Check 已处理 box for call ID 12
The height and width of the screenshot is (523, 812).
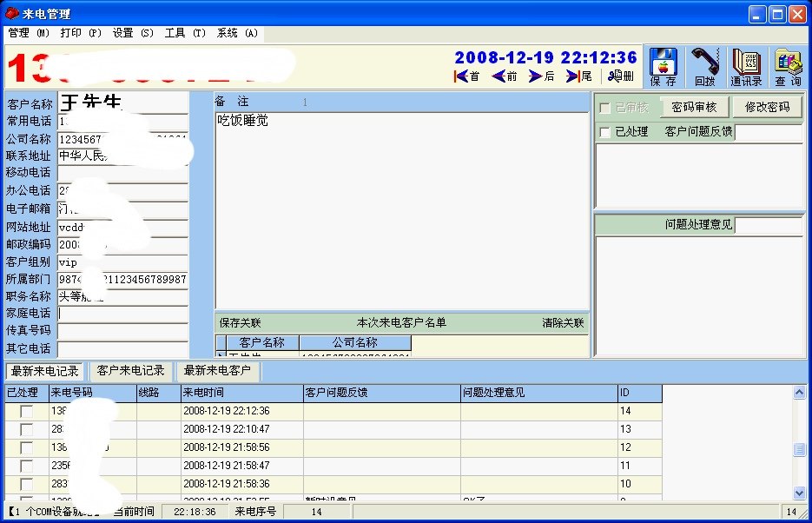[x=27, y=447]
